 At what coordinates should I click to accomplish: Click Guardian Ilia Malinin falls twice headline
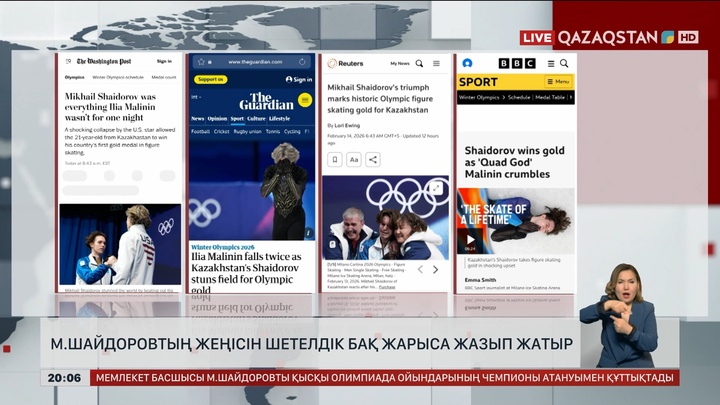(246, 273)
